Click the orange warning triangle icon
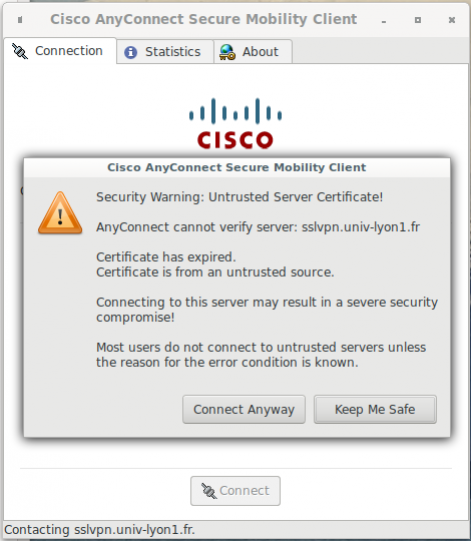The width and height of the screenshot is (471, 541). coord(60,213)
